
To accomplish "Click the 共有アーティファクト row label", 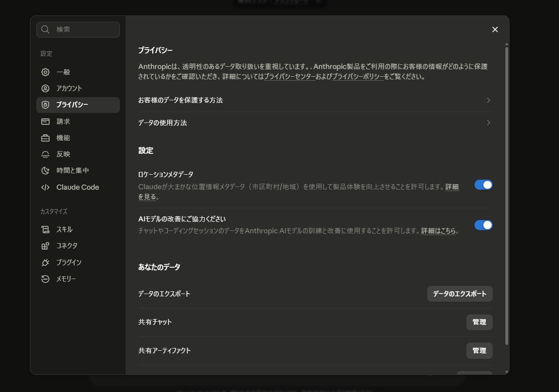I will tap(164, 351).
